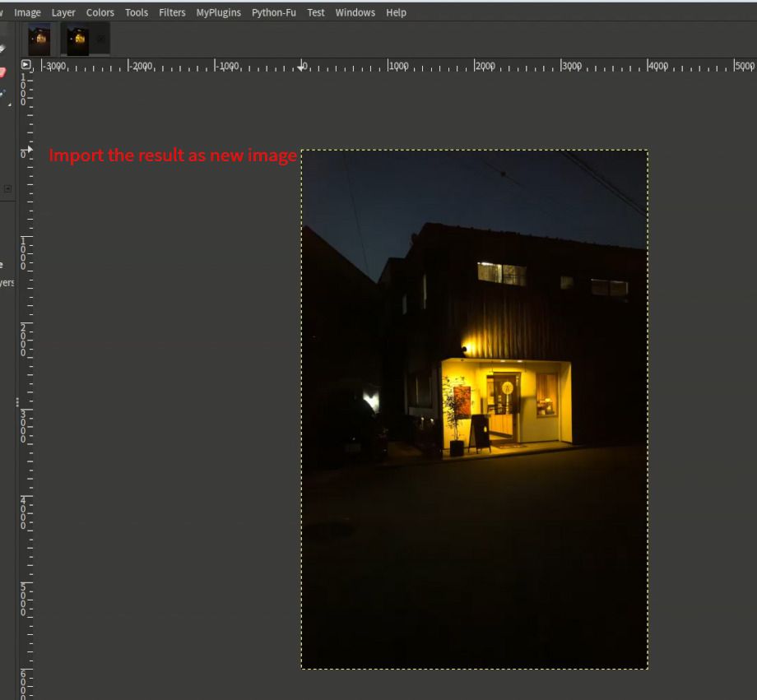Open the Tools menu
Image resolution: width=757 pixels, height=700 pixels.
pyautogui.click(x=136, y=12)
